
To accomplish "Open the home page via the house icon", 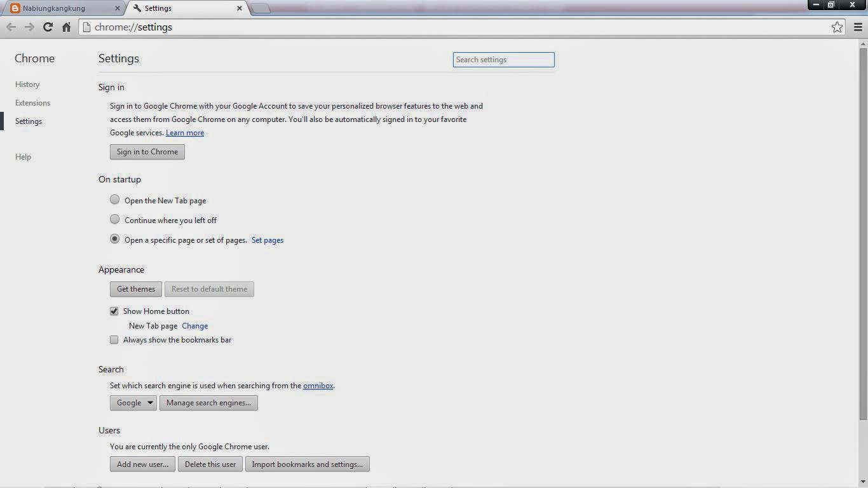I will click(x=66, y=27).
